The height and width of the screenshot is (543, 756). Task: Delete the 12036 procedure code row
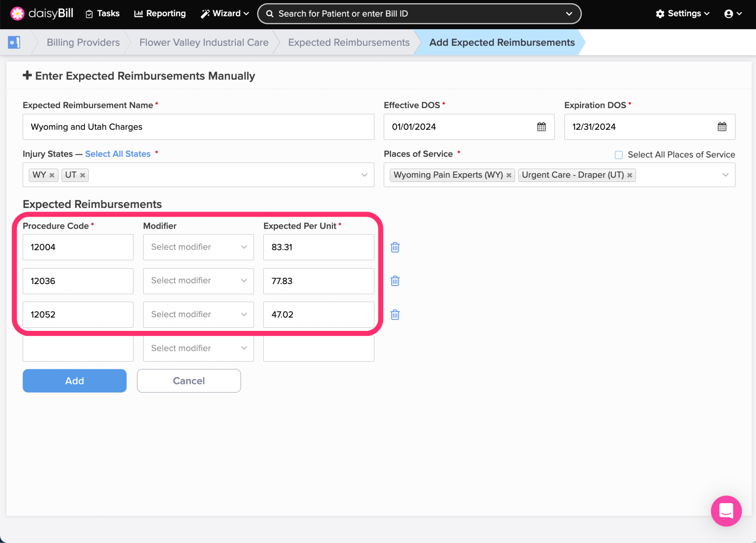395,281
